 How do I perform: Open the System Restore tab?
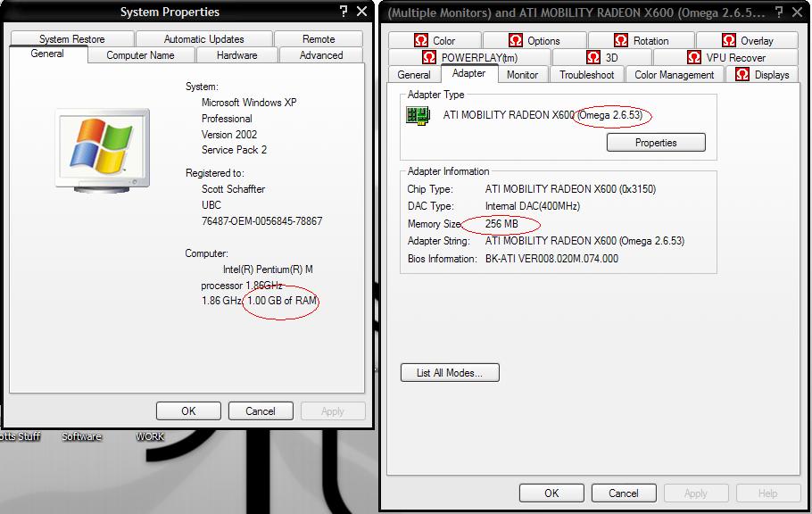pyautogui.click(x=72, y=39)
